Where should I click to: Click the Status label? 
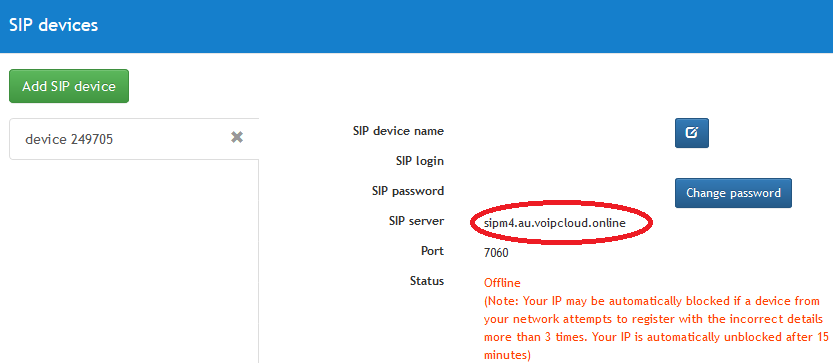(x=427, y=280)
